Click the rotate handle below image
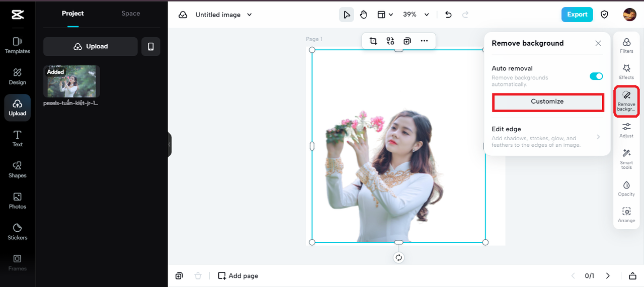The height and width of the screenshot is (287, 644). coord(398,258)
